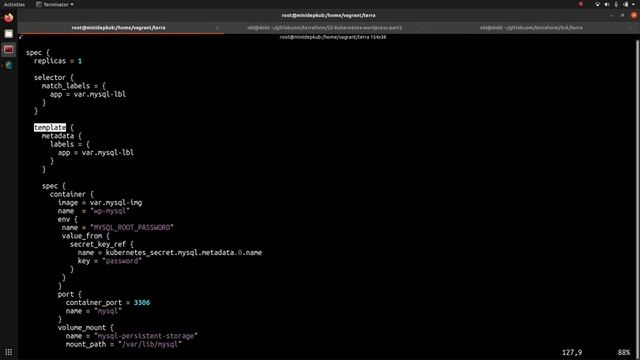640x360 pixels.
Task: Click the string "wp-mysql"
Action: pyautogui.click(x=109, y=211)
